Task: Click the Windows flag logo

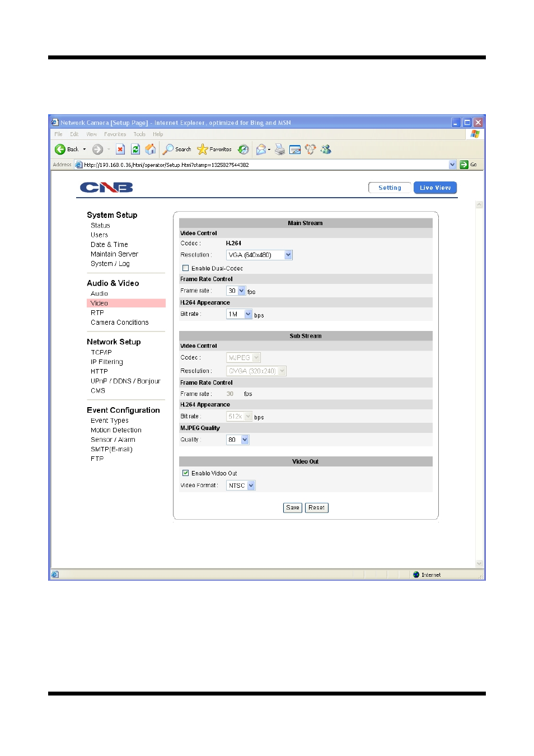Action: (x=475, y=134)
